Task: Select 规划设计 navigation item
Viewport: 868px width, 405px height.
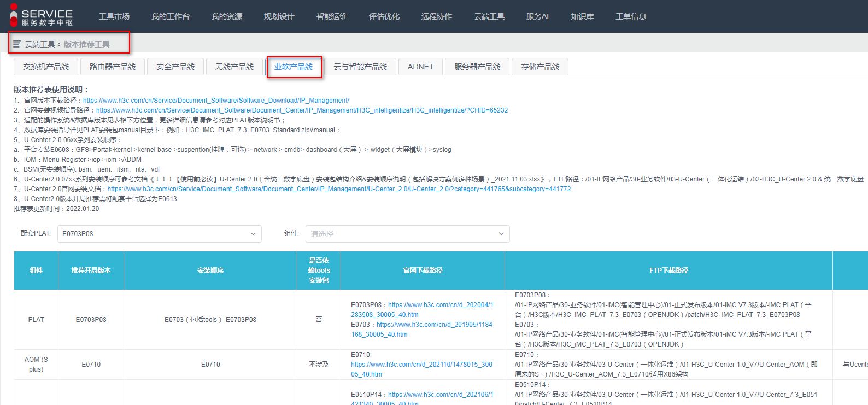Action: coord(279,16)
